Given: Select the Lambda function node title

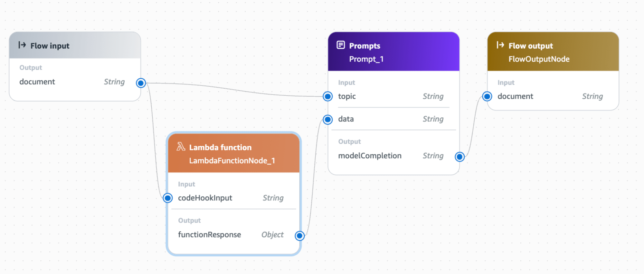Looking at the screenshot, I should pyautogui.click(x=220, y=147).
